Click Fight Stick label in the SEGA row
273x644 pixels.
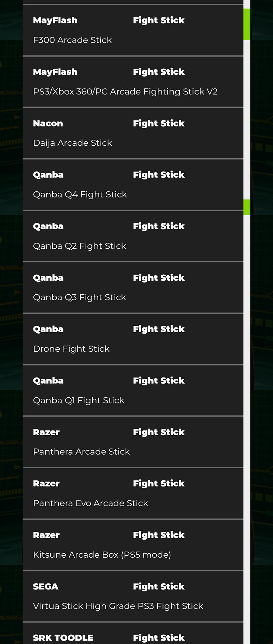click(x=159, y=587)
